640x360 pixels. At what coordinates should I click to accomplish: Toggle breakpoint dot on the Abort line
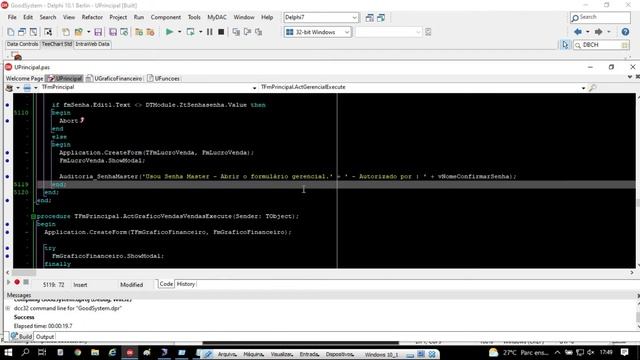(7, 121)
